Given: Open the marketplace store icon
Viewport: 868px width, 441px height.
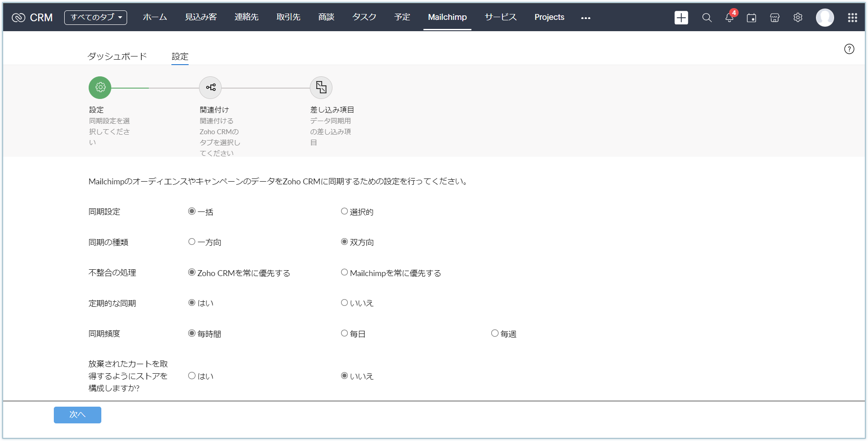Looking at the screenshot, I should click(775, 18).
